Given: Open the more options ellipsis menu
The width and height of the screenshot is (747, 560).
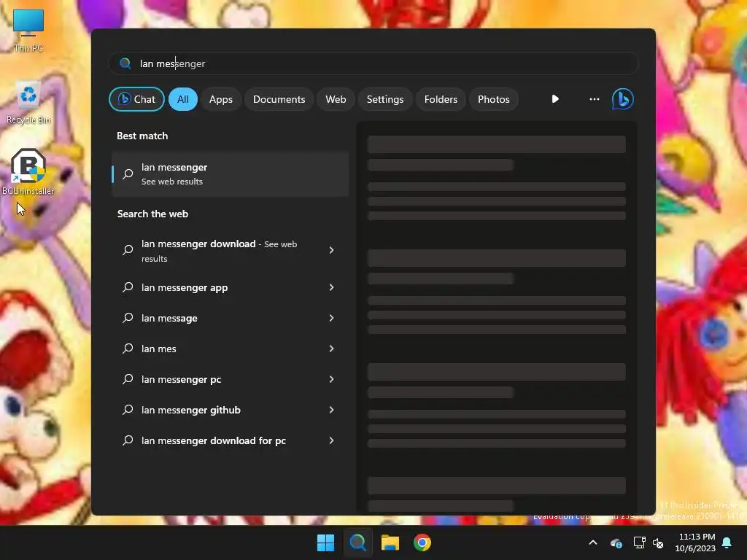Looking at the screenshot, I should pyautogui.click(x=594, y=99).
